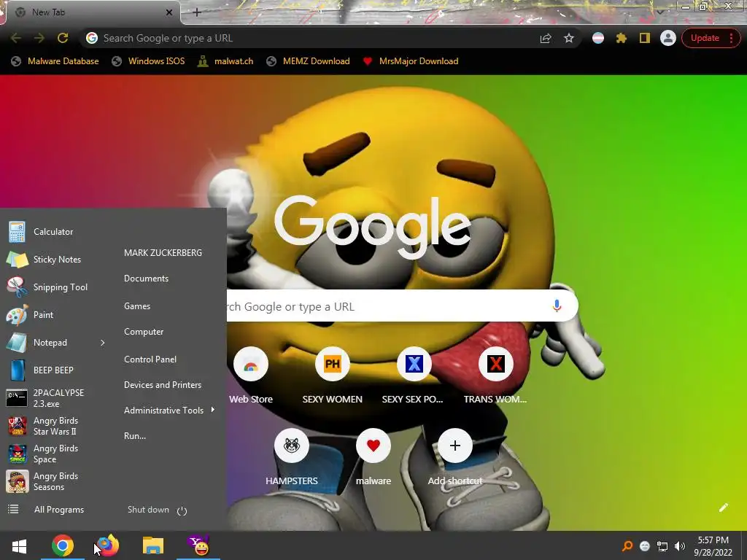Viewport: 747px width, 560px height.
Task: Open Notepad from the Start menu
Action: tap(50, 343)
